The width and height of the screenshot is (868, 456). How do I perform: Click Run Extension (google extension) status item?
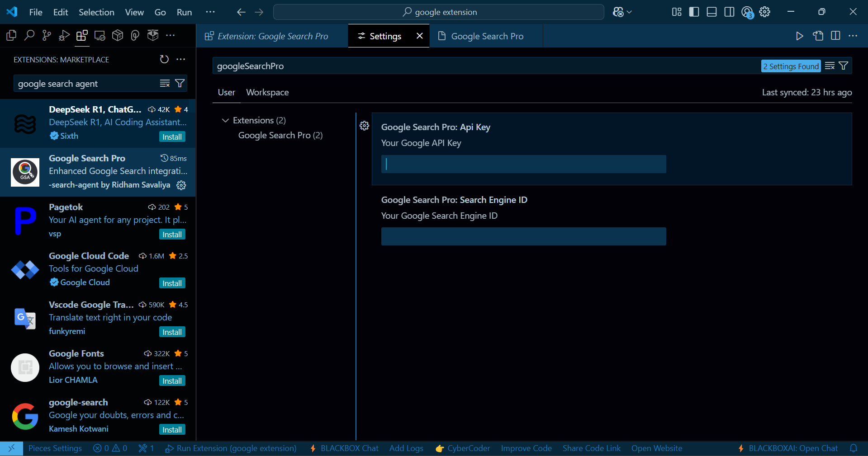[x=231, y=448]
